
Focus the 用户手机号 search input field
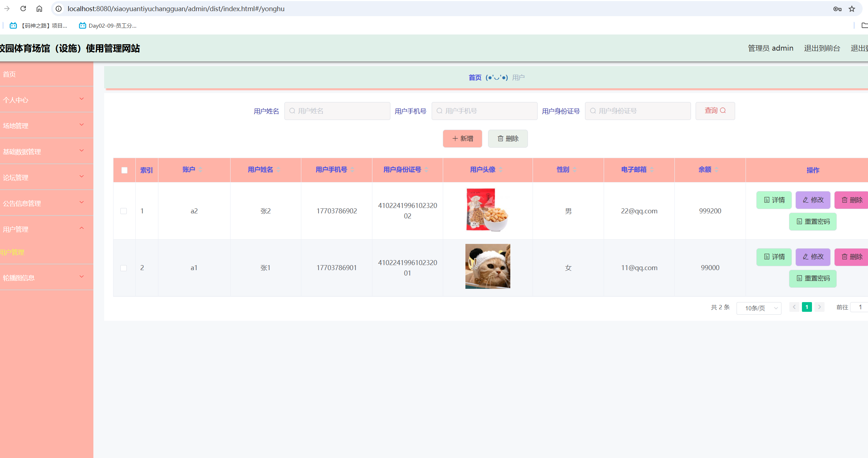tap(484, 111)
